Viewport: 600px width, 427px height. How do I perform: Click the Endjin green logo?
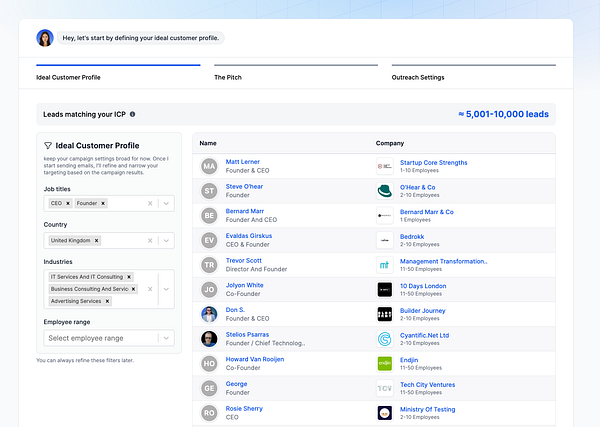point(385,363)
